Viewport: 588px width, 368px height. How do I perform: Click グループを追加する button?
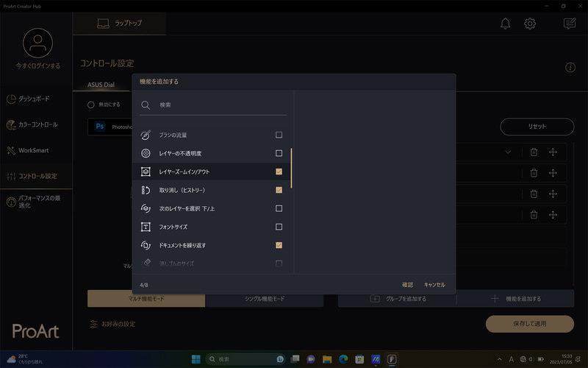coord(398,299)
